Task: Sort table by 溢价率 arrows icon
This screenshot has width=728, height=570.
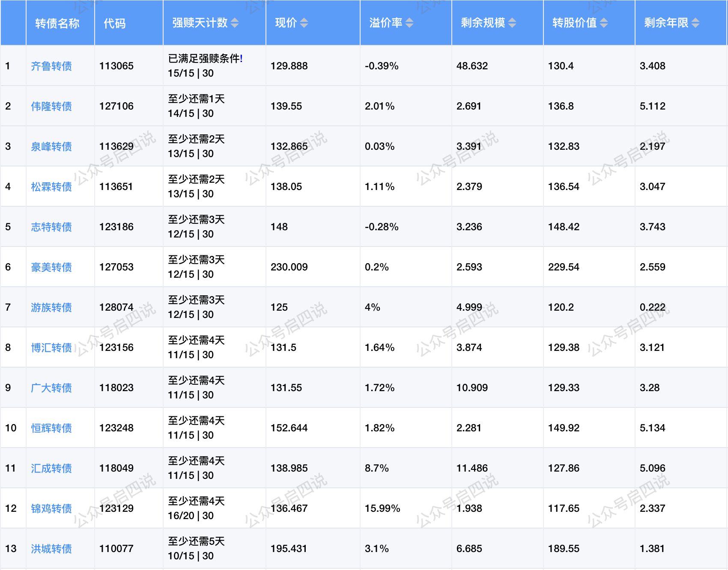Action: pyautogui.click(x=409, y=23)
